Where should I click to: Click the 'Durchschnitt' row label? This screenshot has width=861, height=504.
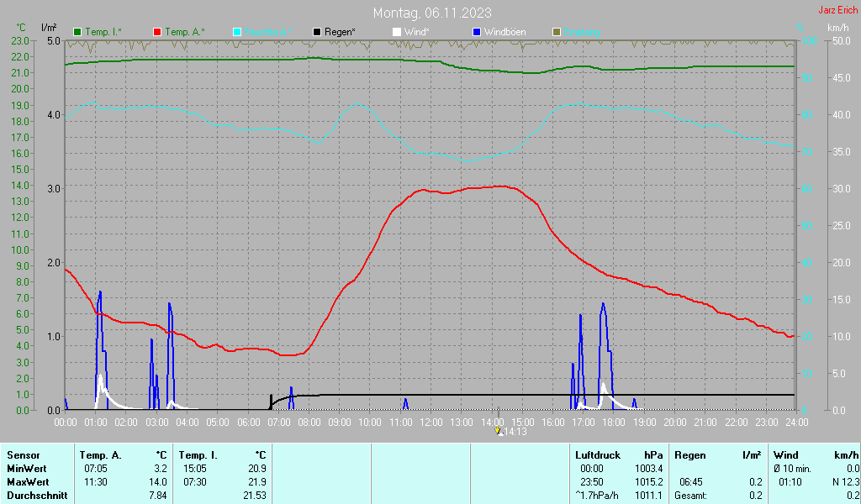tap(37, 496)
